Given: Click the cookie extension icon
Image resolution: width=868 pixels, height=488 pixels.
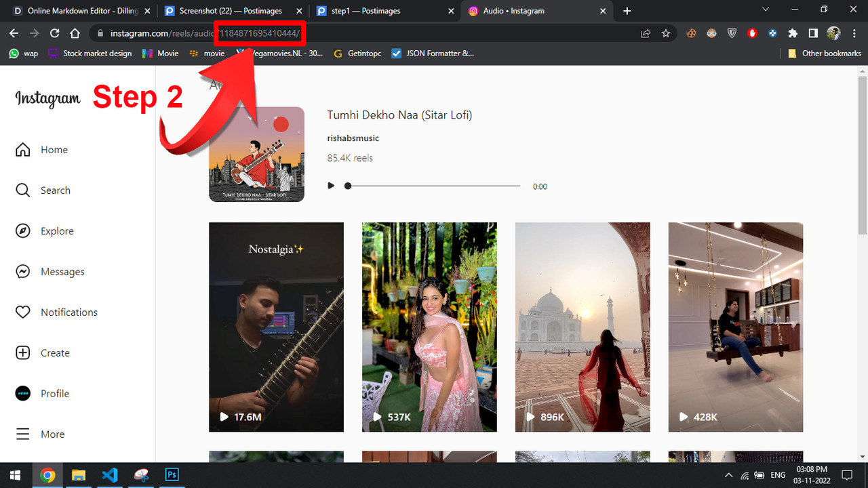Looking at the screenshot, I should point(691,33).
